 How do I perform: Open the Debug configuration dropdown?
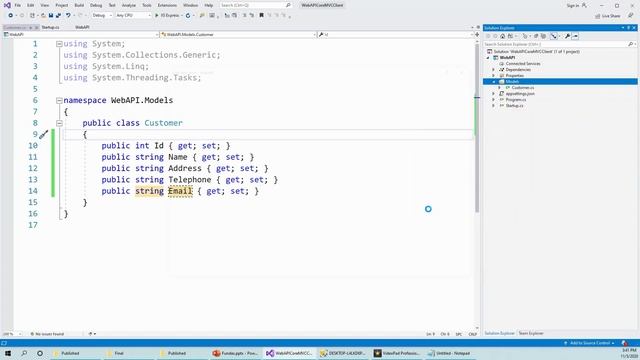point(102,16)
